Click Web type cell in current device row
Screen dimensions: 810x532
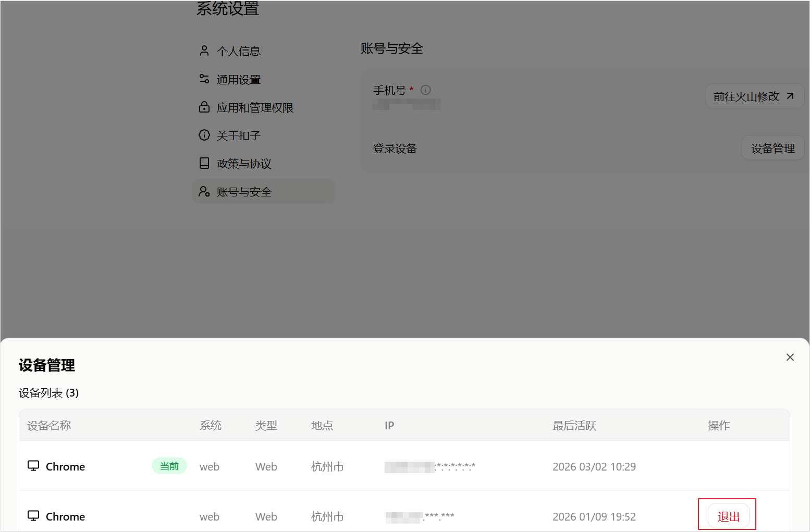click(x=266, y=466)
